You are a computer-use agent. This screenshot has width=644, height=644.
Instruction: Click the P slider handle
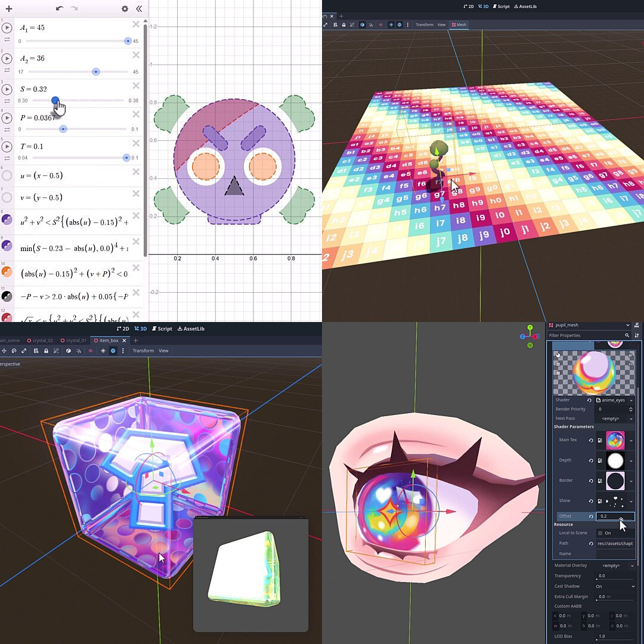click(63, 129)
